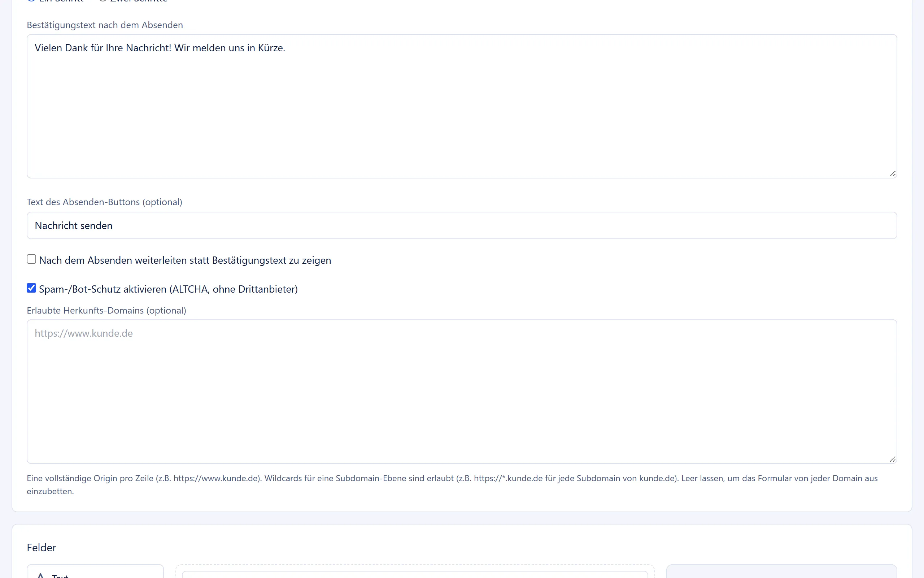Click the resize handle of the Herkunfts-Domains area
Viewport: 924px width, 578px height.
[892, 459]
